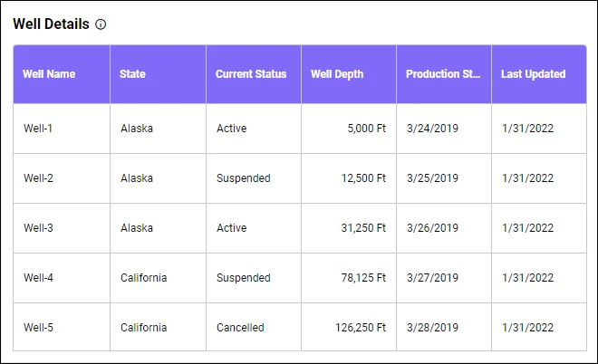Click the truncated Production St... column header
Image resolution: width=598 pixels, height=364 pixels.
tap(443, 74)
